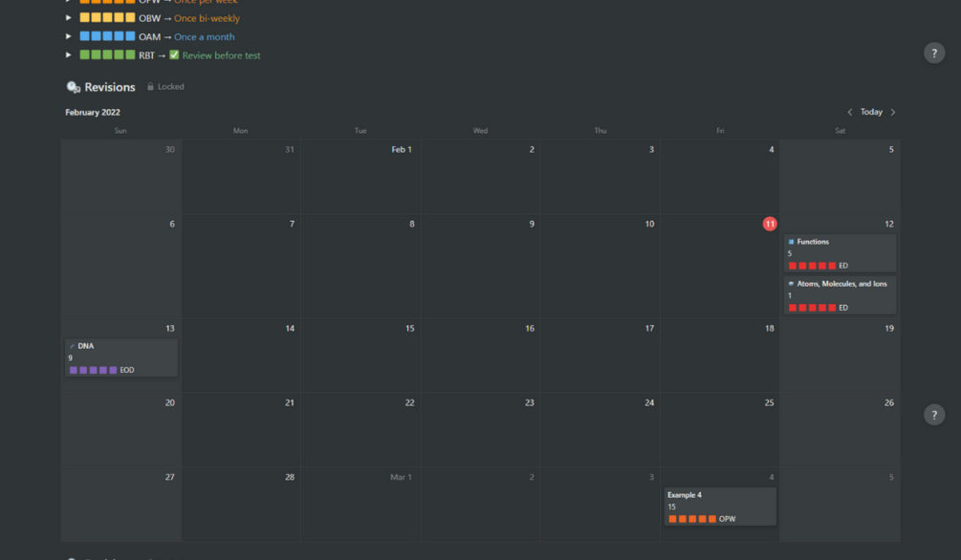The image size is (961, 560).
Task: Select the Mar 1 date cell
Action: tap(360, 505)
